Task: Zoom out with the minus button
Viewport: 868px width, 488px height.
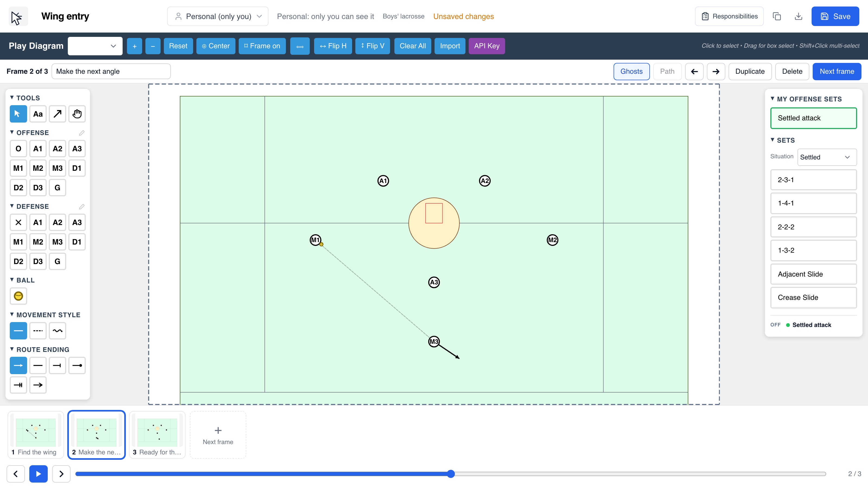Action: 153,46
